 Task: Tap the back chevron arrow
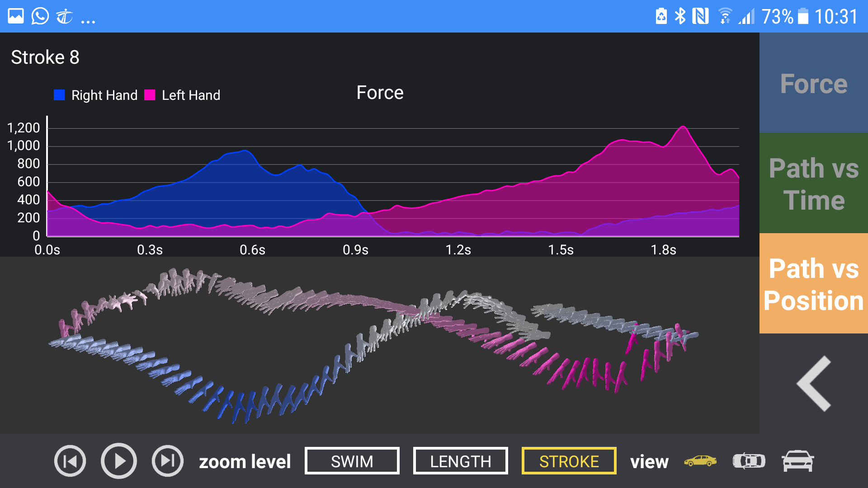pos(814,384)
